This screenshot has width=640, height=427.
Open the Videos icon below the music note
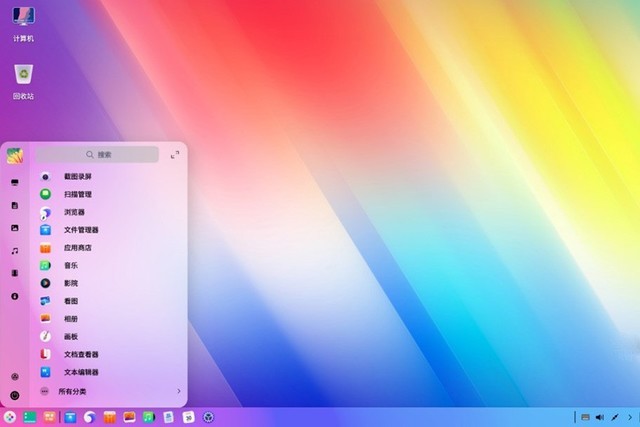[15, 273]
